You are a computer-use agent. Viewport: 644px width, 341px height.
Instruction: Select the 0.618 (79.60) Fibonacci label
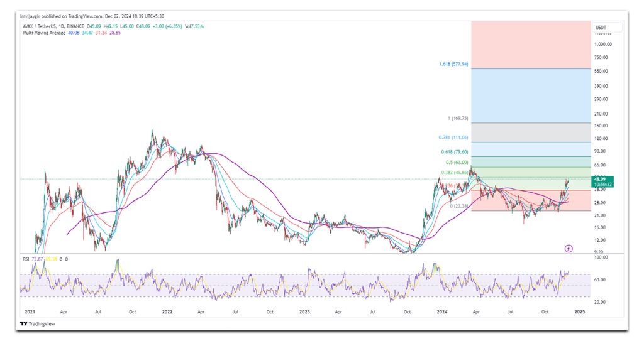(x=455, y=152)
